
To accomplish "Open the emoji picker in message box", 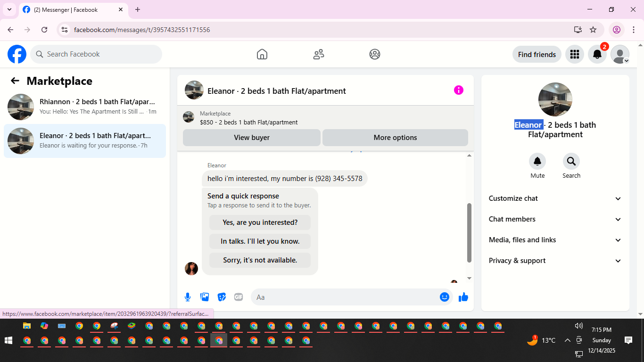I will point(444,297).
